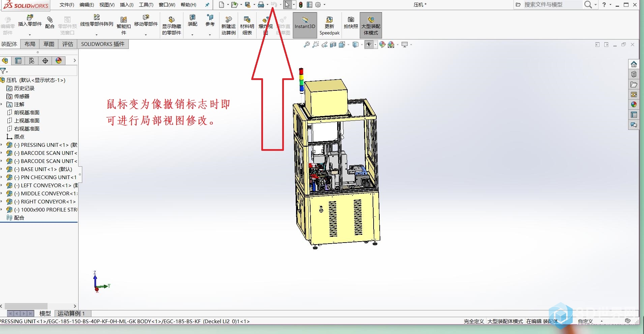Viewport: 644px width, 334px height.
Task: Pin the menu bar with pushpin icon
Action: pos(207,5)
